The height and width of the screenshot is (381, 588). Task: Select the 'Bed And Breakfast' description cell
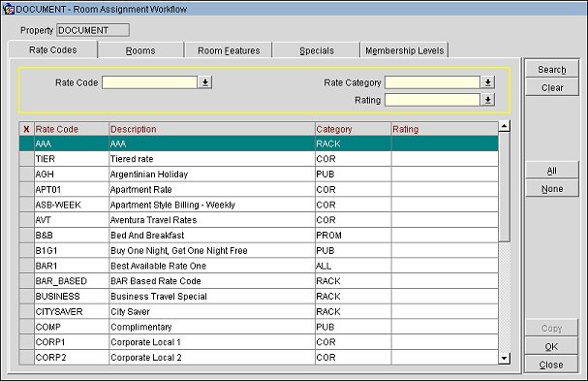[x=212, y=235]
